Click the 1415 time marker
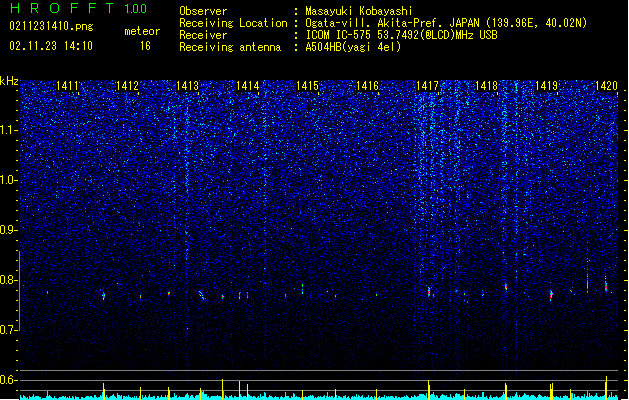The image size is (629, 400). [x=307, y=86]
